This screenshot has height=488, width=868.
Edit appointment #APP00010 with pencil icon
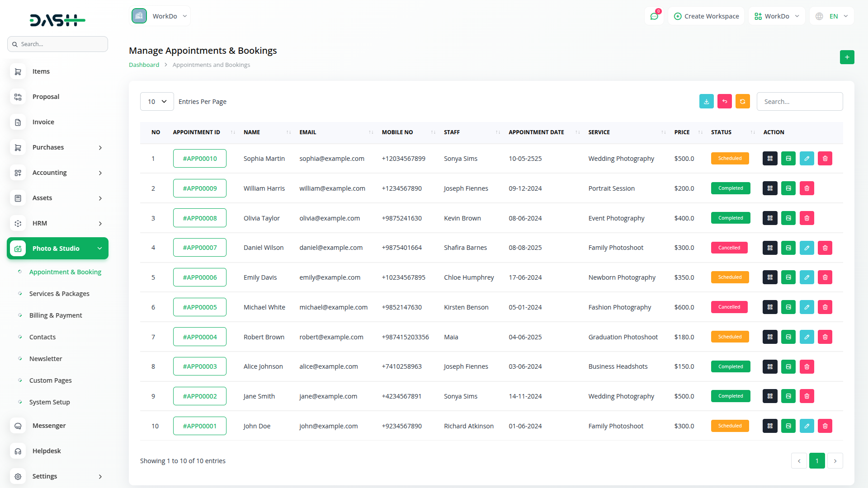coord(807,159)
